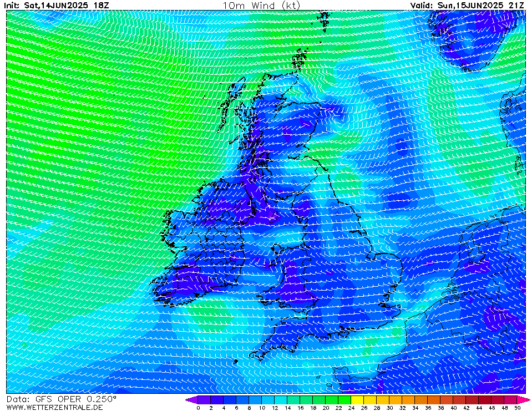The width and height of the screenshot is (532, 411).
Task: Click the '0' label on the scale
Action: [x=198, y=408]
